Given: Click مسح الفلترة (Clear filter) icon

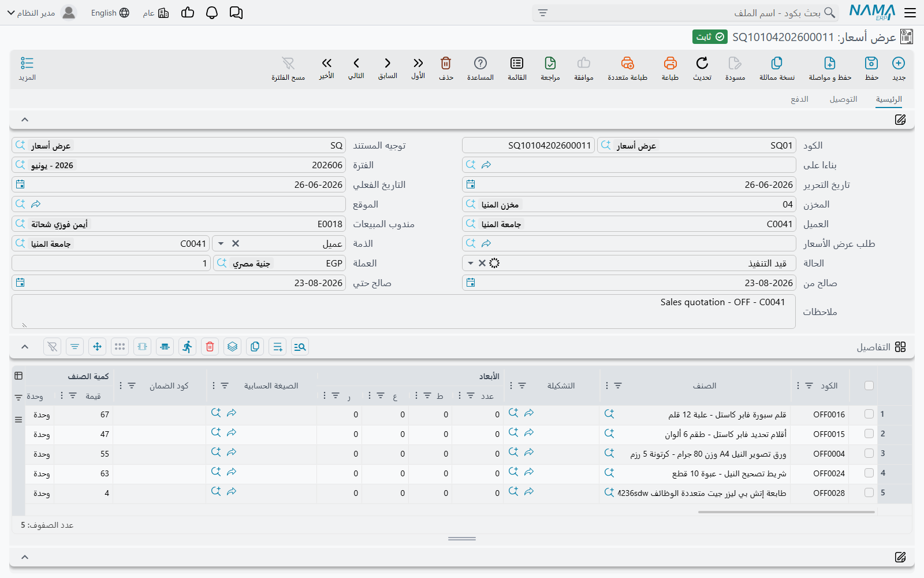Looking at the screenshot, I should point(288,63).
